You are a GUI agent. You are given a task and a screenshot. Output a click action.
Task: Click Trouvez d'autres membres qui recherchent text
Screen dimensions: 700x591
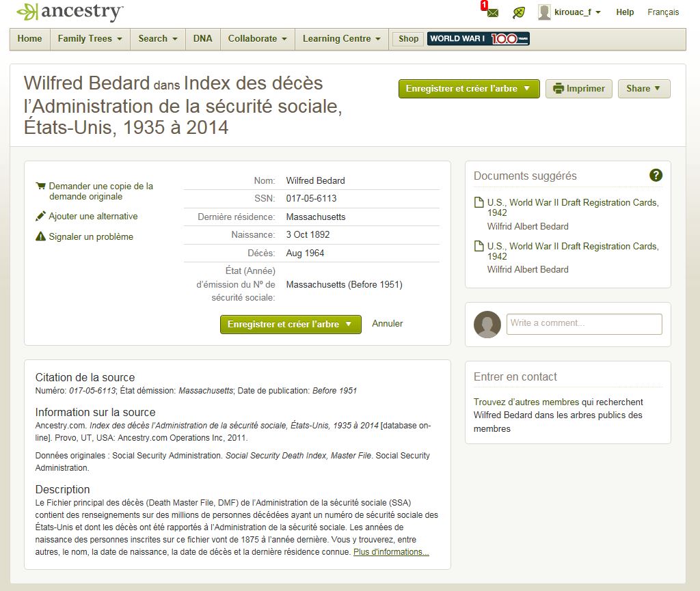point(558,402)
